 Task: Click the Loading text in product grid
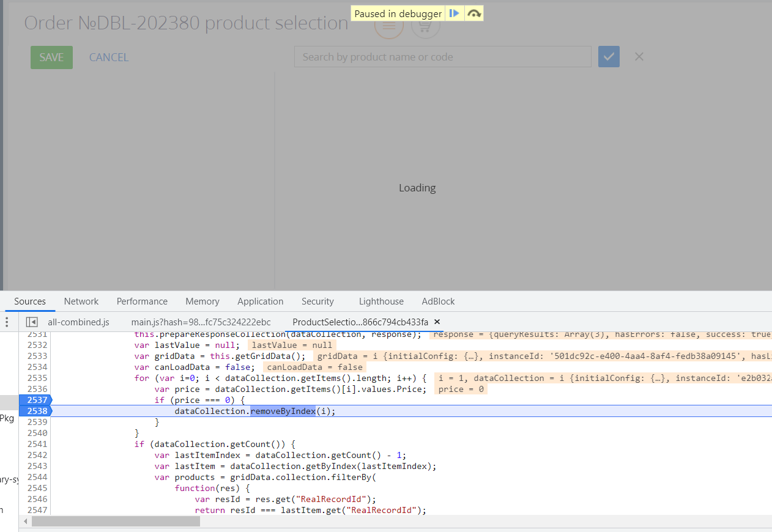pyautogui.click(x=417, y=188)
